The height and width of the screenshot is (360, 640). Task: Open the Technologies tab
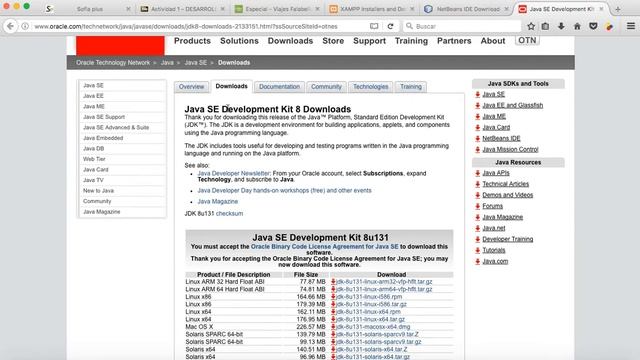[371, 87]
